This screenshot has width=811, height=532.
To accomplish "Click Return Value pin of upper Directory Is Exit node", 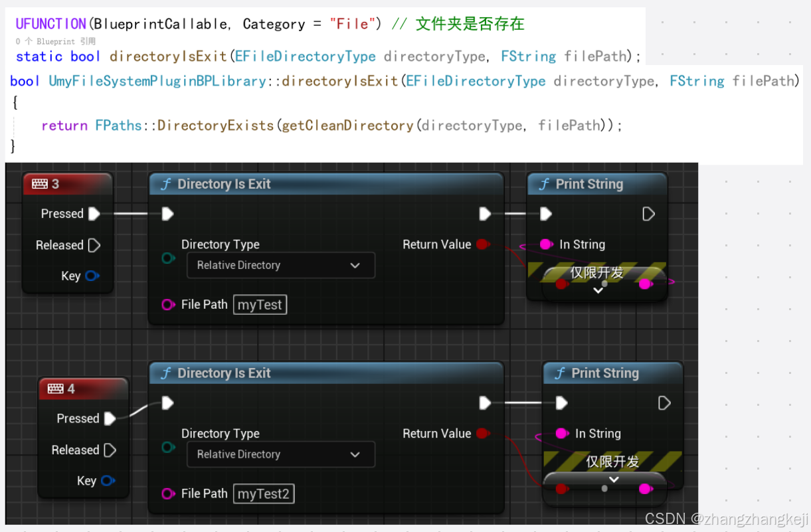I will pos(484,244).
